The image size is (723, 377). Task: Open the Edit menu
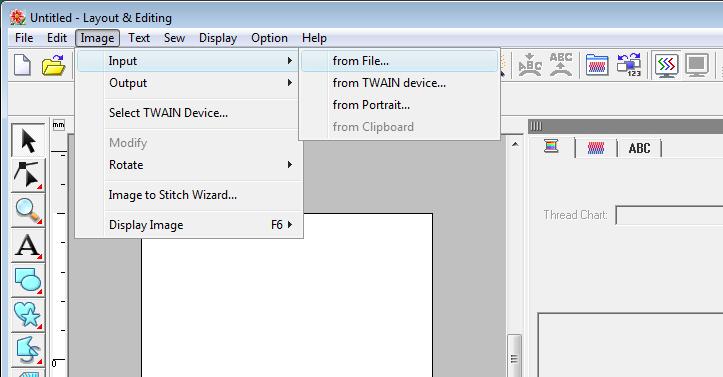pyautogui.click(x=57, y=38)
